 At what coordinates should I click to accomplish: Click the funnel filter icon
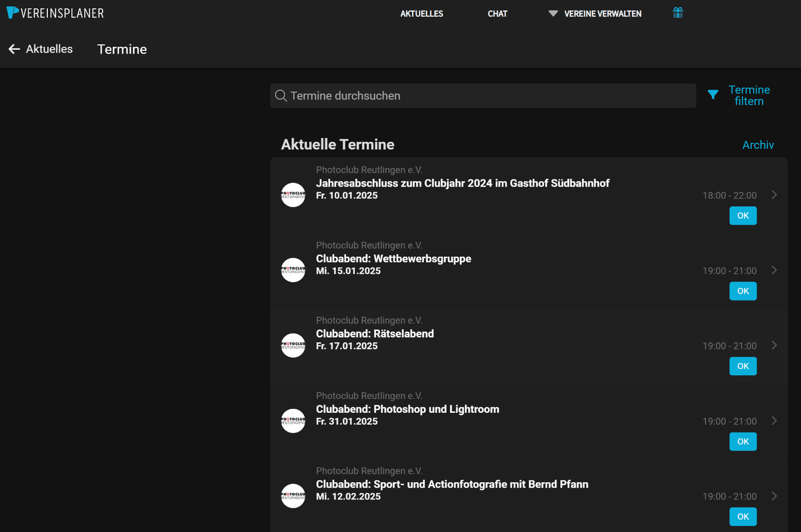click(x=713, y=95)
